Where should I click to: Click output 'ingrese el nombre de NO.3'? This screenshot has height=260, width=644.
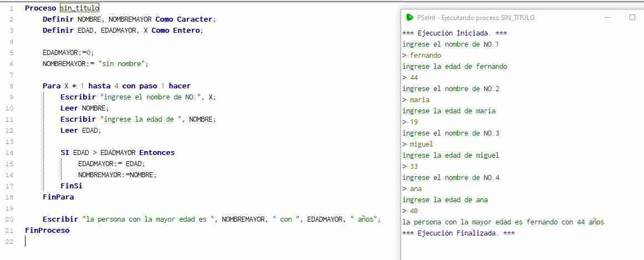click(x=451, y=133)
